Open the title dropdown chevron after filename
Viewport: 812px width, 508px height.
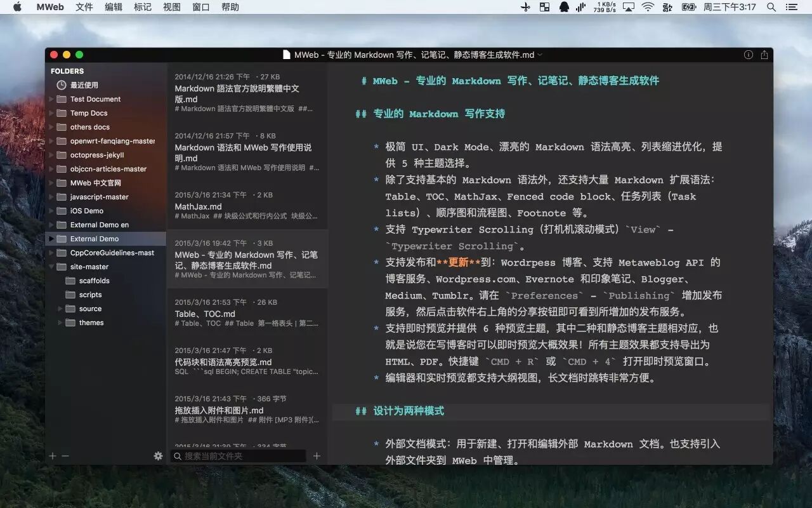[x=540, y=55]
